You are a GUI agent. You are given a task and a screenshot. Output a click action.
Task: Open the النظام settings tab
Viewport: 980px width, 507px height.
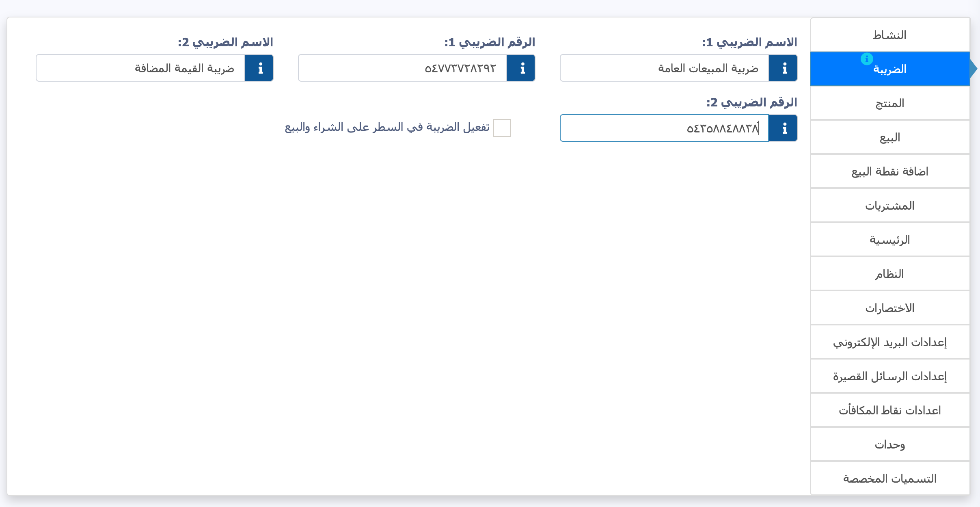[x=890, y=273]
